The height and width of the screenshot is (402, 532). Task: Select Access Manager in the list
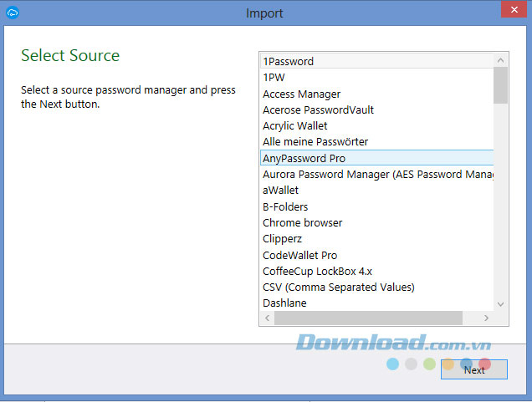click(377, 94)
